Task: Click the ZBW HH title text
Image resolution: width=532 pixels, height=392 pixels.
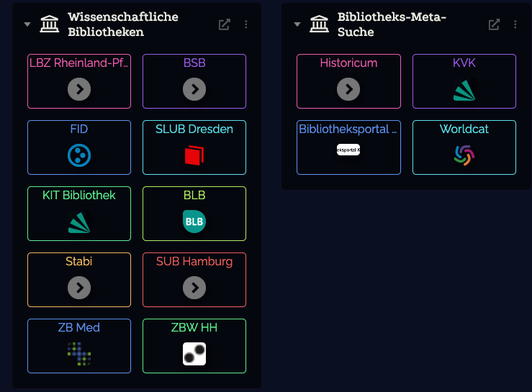Action: click(194, 327)
